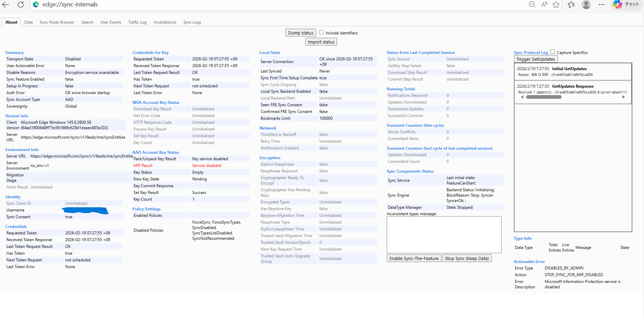Go back using the browser back arrow
This screenshot has height=318, width=644.
point(6,4)
